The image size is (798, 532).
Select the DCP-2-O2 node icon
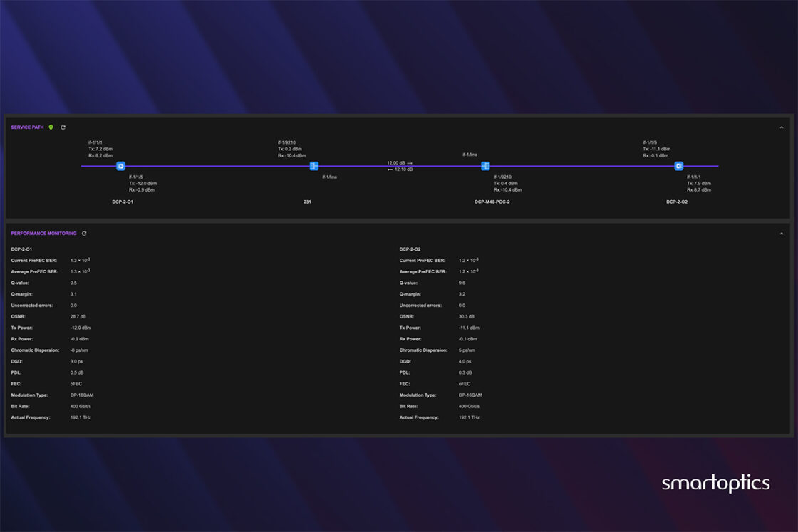[x=678, y=166]
